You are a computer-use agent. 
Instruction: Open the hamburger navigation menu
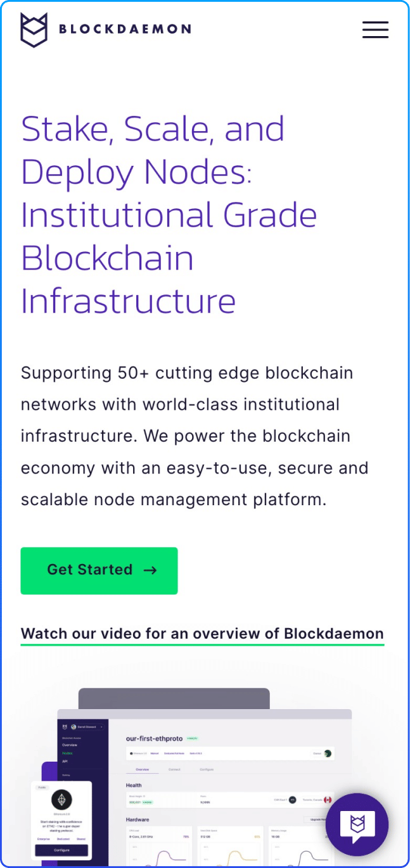coord(375,30)
